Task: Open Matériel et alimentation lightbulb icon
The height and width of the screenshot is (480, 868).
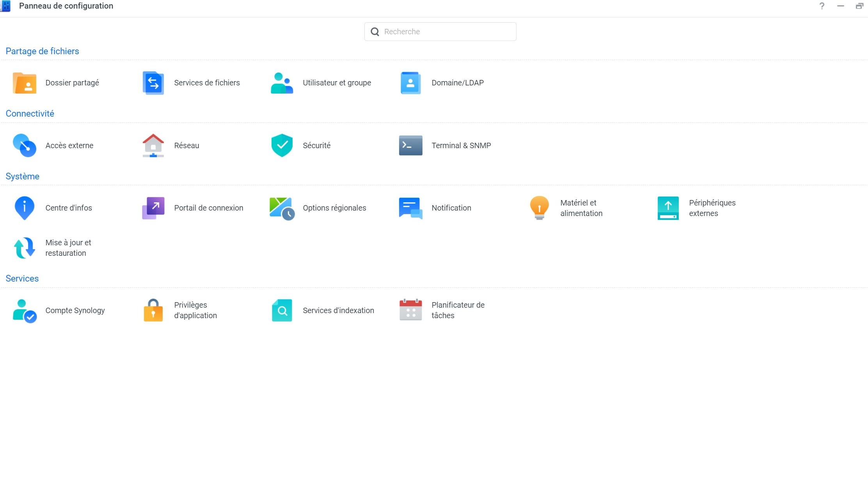Action: [x=539, y=208]
